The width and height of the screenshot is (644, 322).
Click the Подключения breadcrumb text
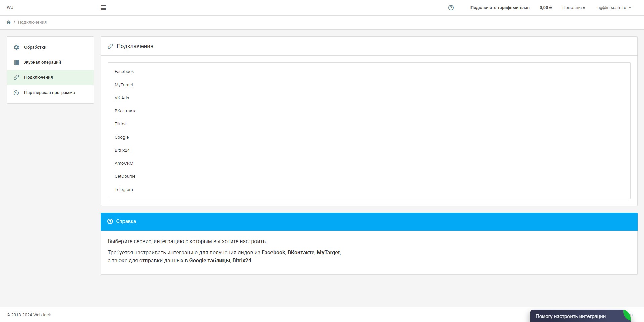32,22
